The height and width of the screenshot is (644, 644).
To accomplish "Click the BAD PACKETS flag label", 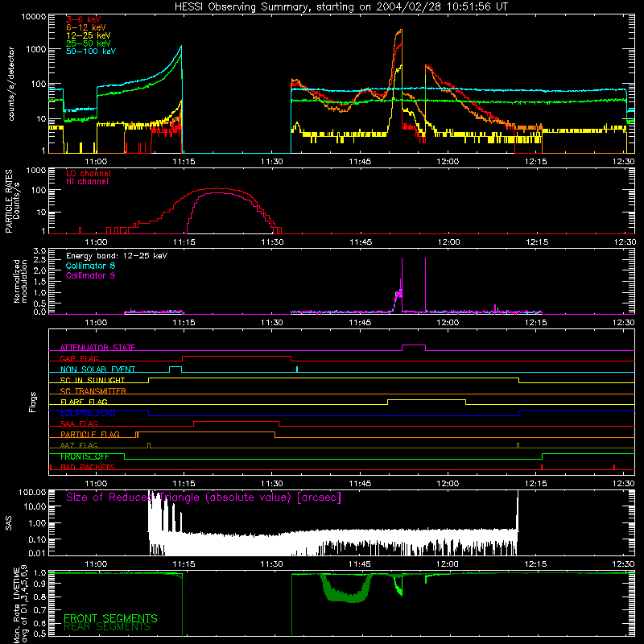I will coord(88,467).
